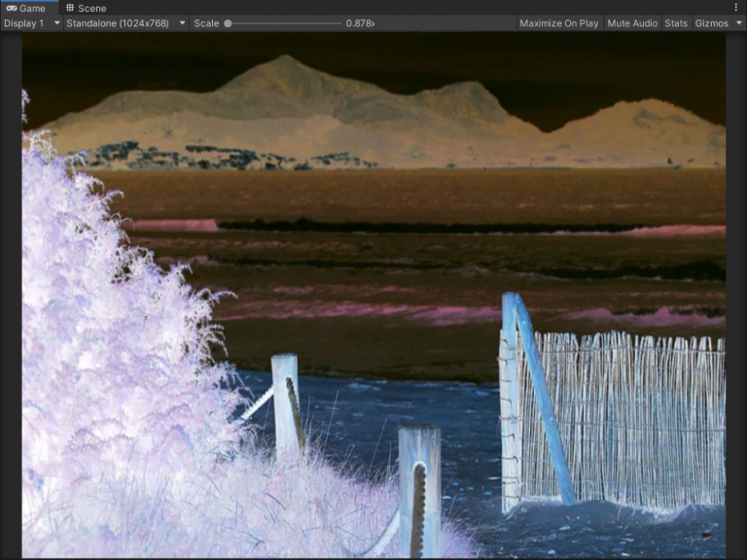Viewport: 747px width, 560px height.
Task: Open the three-dot panel options menu
Action: [x=735, y=8]
